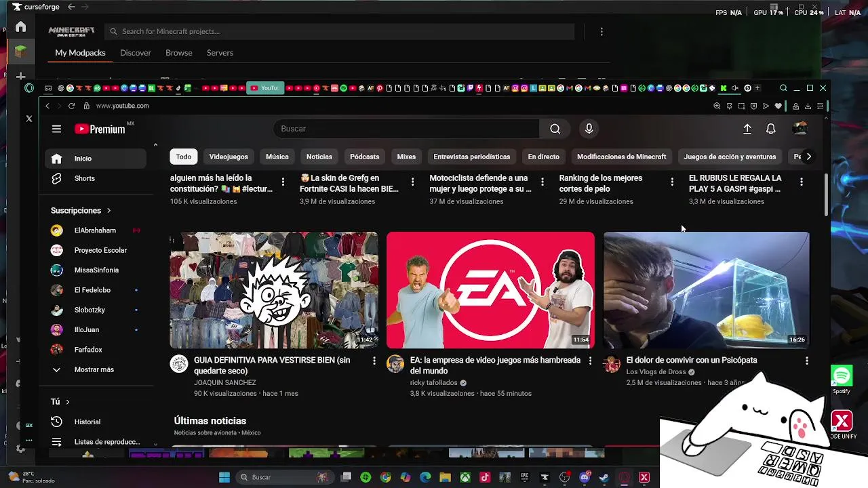Reload the youtube.com page

tap(71, 106)
